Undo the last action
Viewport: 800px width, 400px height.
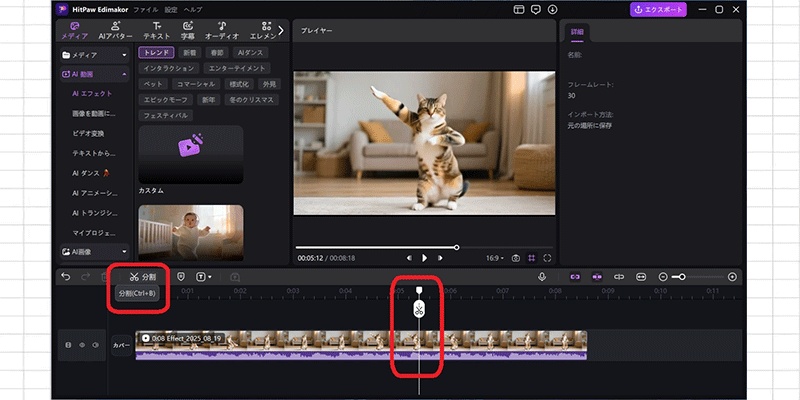tap(65, 277)
